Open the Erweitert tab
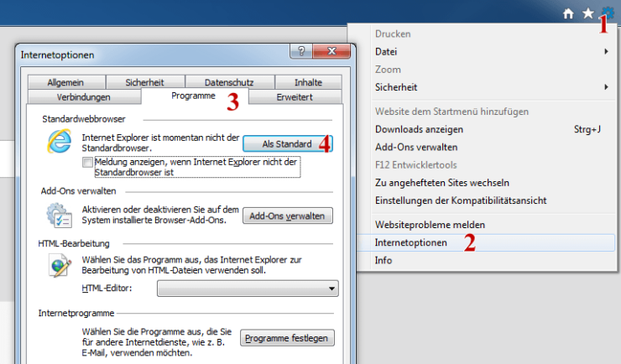Image resolution: width=621 pixels, height=364 pixels. pos(295,97)
